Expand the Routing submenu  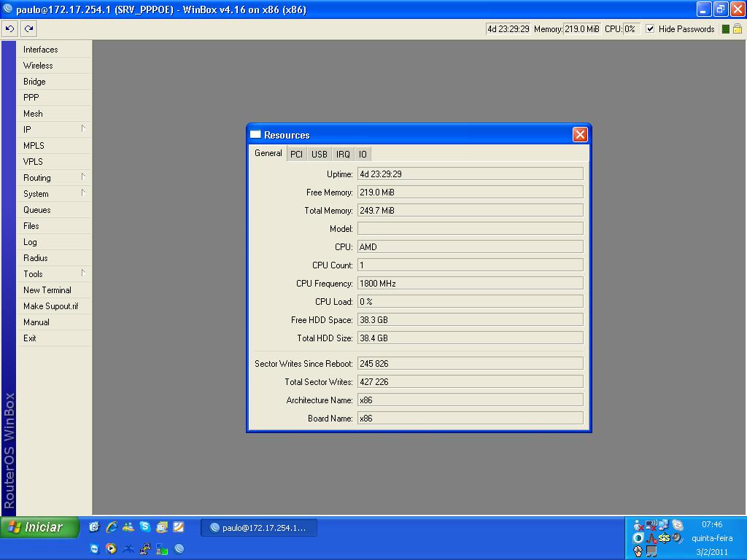coord(83,176)
